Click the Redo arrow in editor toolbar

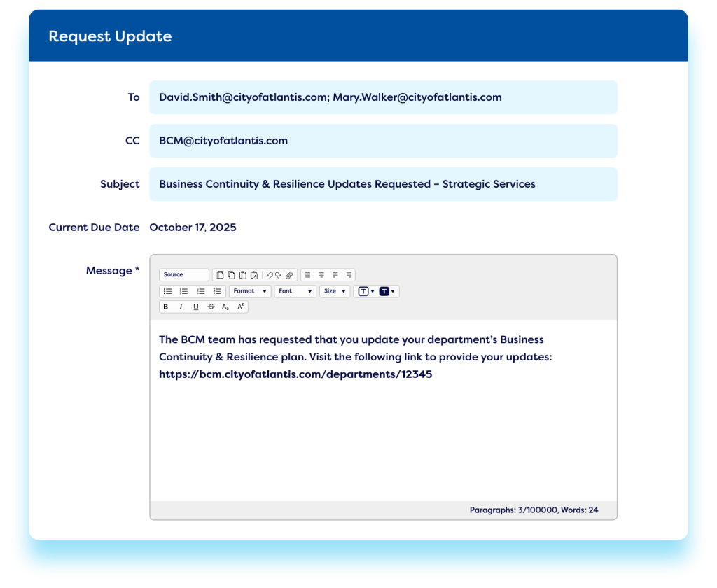point(279,275)
